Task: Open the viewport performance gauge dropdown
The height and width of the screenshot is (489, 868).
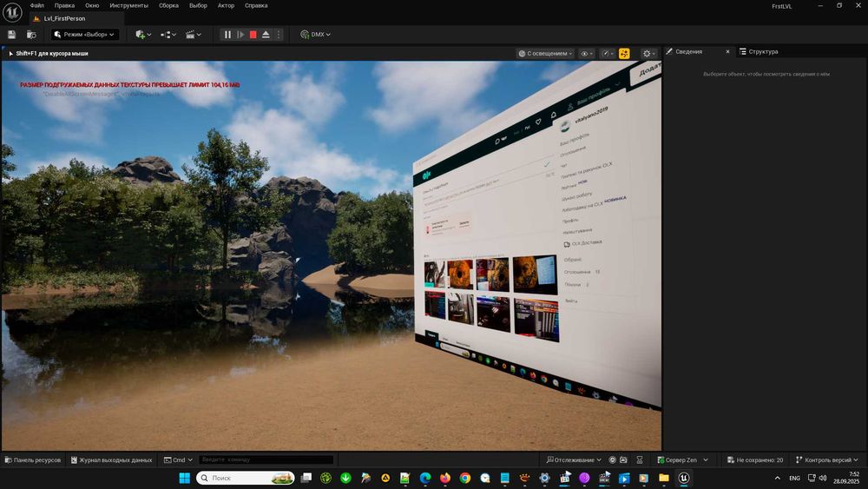Action: click(x=608, y=54)
